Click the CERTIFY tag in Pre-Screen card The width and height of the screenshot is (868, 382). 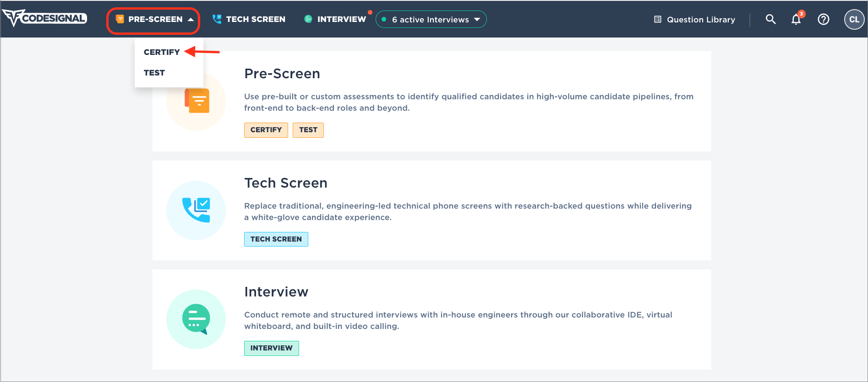click(x=266, y=130)
